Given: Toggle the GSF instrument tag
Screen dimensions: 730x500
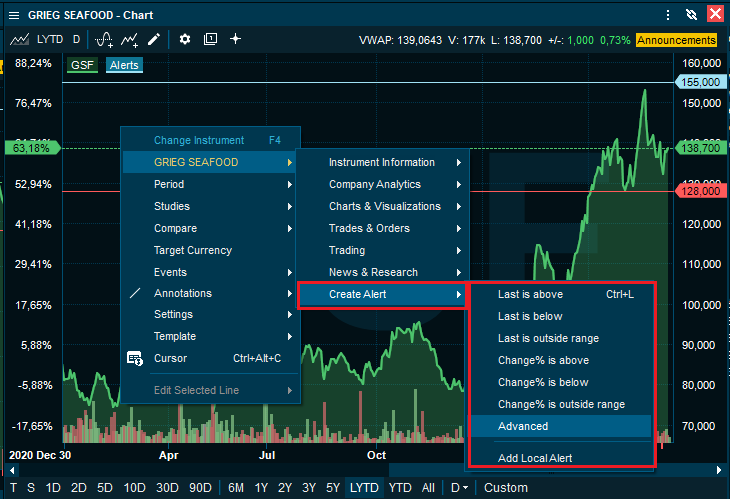Looking at the screenshot, I should point(82,65).
